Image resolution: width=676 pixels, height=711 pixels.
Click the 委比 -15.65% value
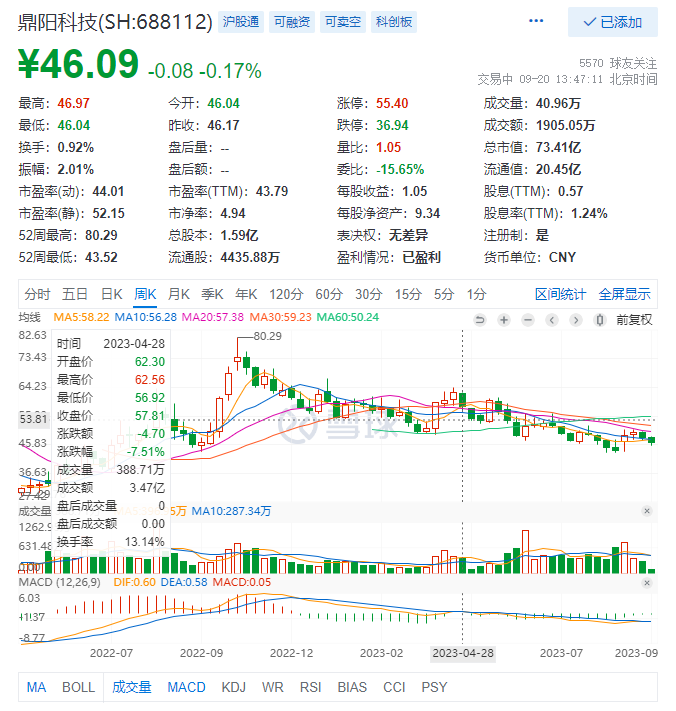point(400,170)
